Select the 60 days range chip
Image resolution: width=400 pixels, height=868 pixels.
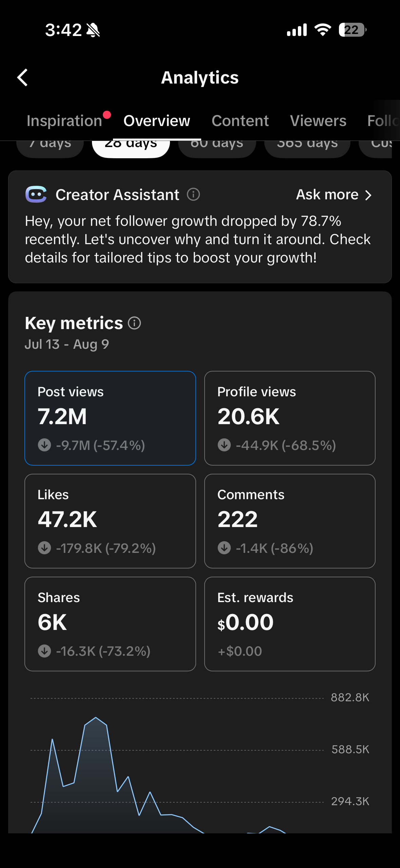click(217, 148)
